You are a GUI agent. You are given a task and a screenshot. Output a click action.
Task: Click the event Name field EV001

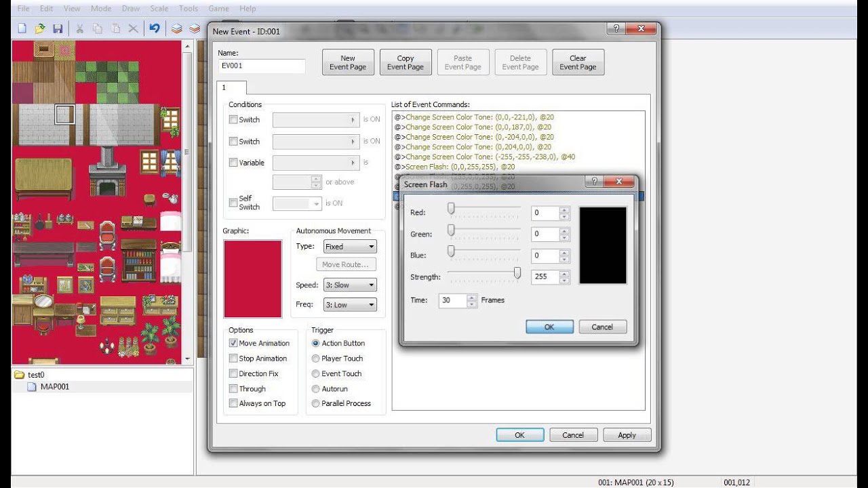coord(262,66)
